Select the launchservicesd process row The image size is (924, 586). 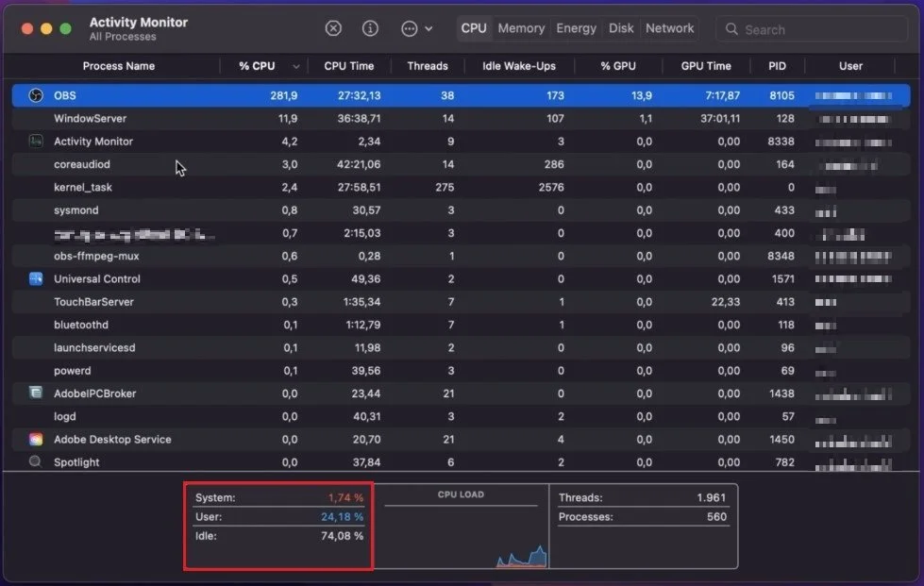coord(461,348)
